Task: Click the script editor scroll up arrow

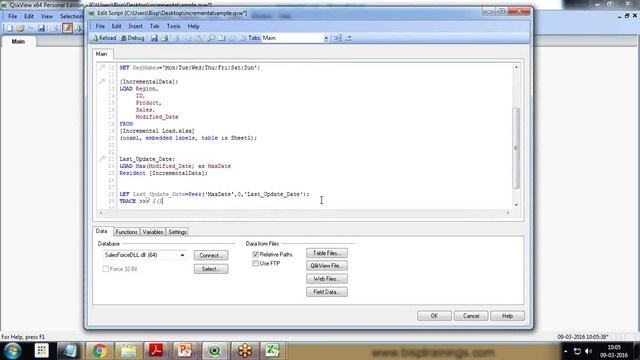Action: 516,67
